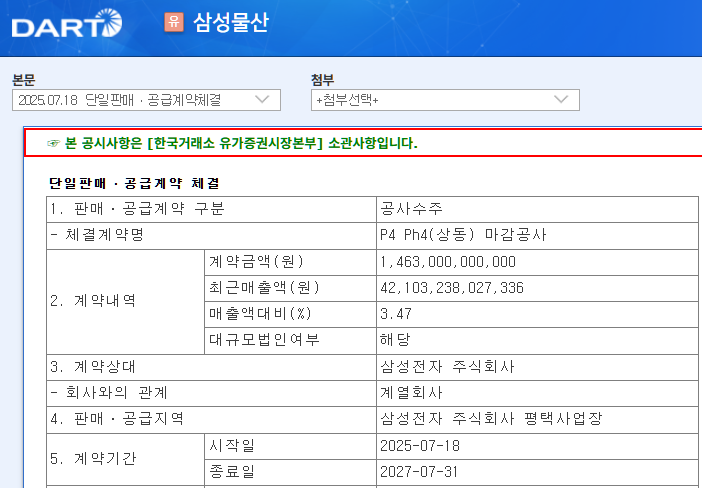
Task: Click the 단일판매ㆍ공급계약 체결 table heading
Action: tap(134, 183)
